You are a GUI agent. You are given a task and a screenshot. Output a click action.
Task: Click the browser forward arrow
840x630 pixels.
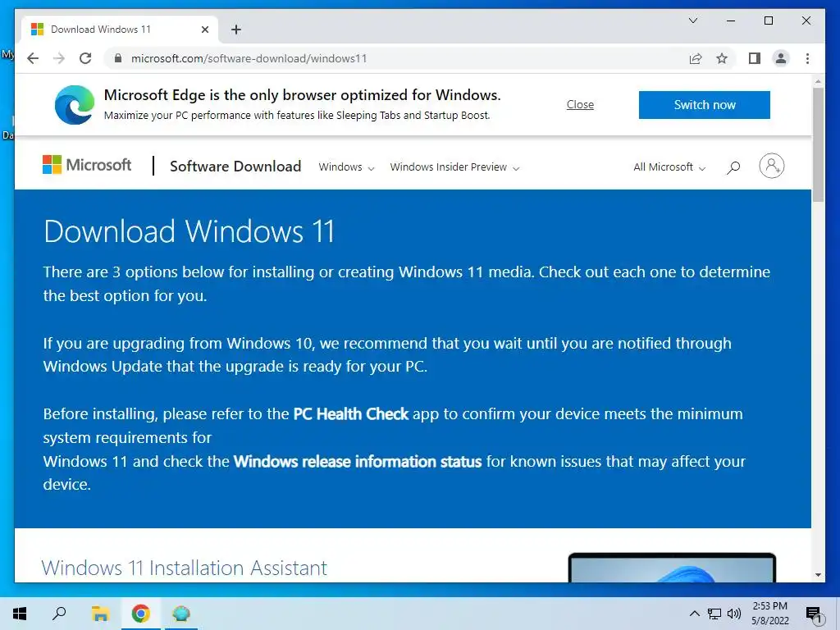(x=59, y=58)
